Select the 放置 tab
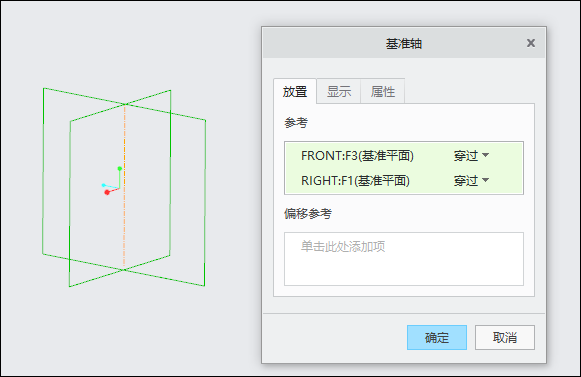Viewport: 581px width, 377px height. 295,91
